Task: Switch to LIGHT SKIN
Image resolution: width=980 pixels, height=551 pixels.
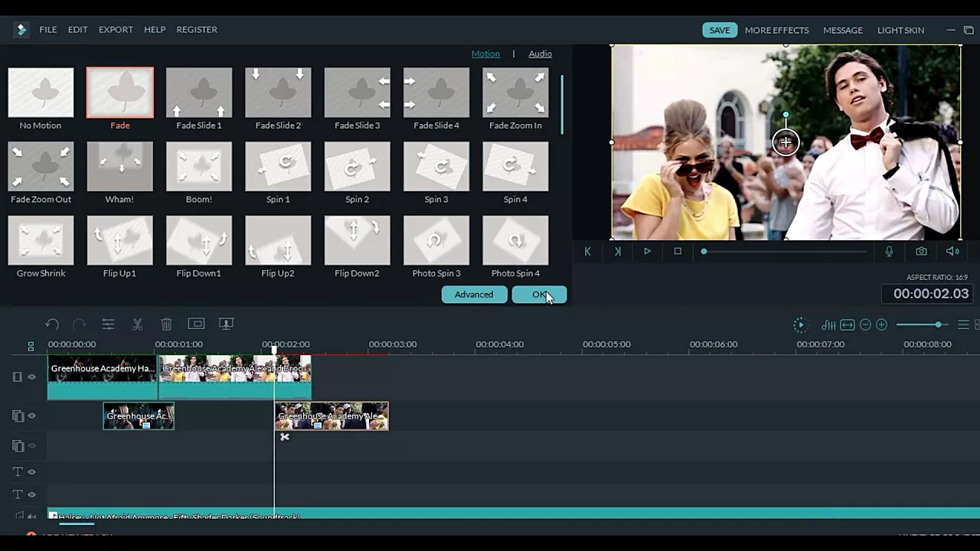Action: [900, 30]
